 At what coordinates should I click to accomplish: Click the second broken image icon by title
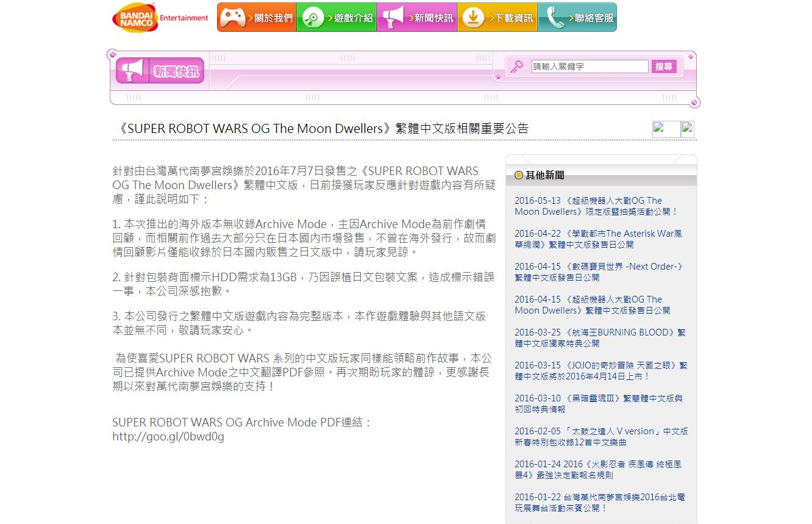[687, 129]
